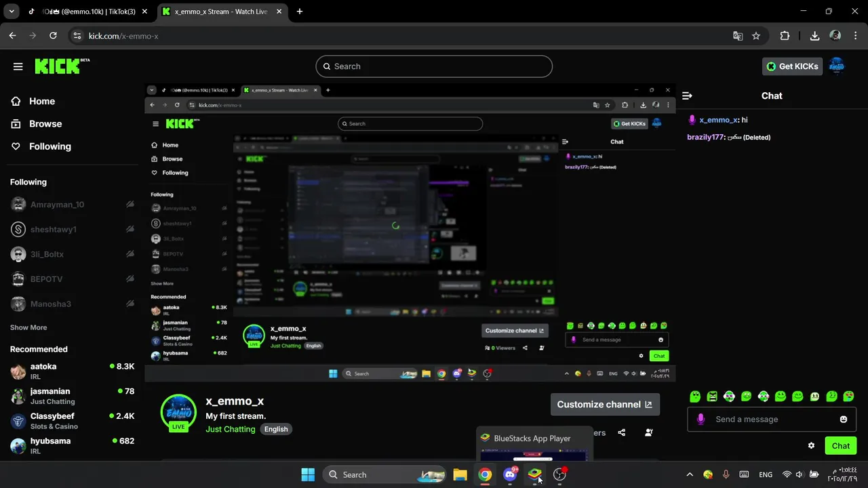The height and width of the screenshot is (488, 868).
Task: Click the Get KICKs button
Action: click(x=793, y=66)
